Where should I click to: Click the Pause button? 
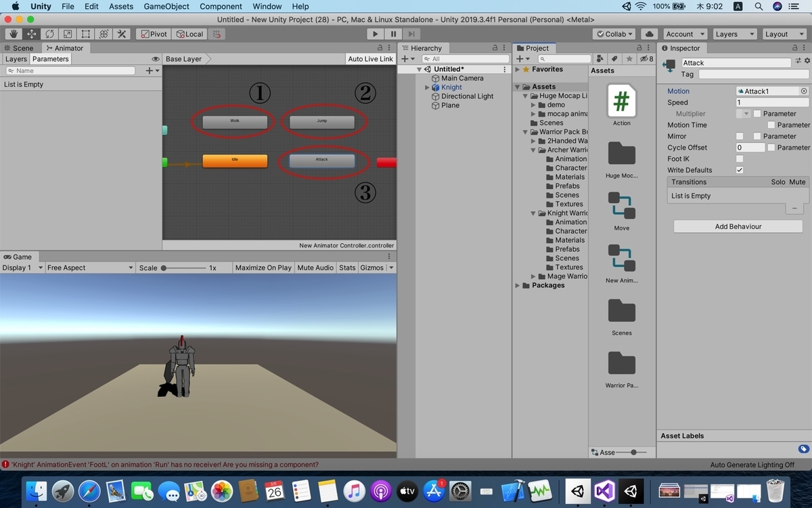(x=393, y=34)
